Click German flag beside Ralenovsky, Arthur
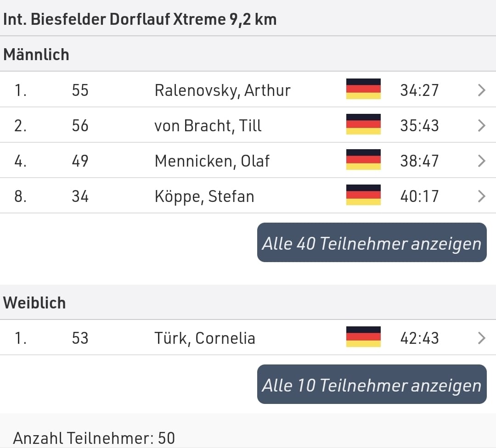Viewport: 496px width, 448px height. pos(363,89)
